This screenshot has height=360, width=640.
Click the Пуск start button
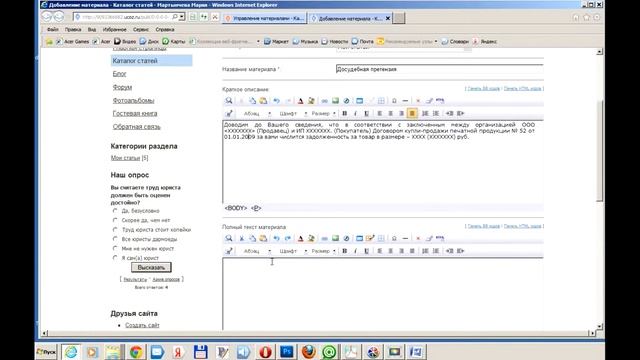coord(47,352)
